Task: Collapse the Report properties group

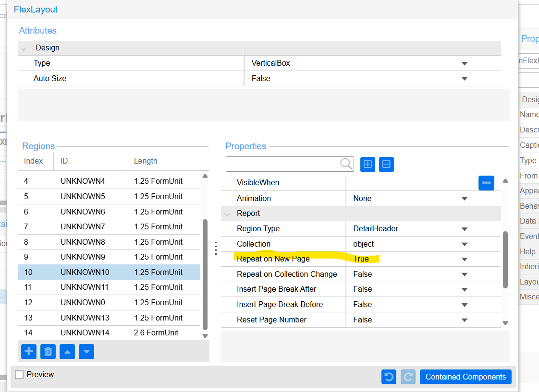Action: [227, 214]
